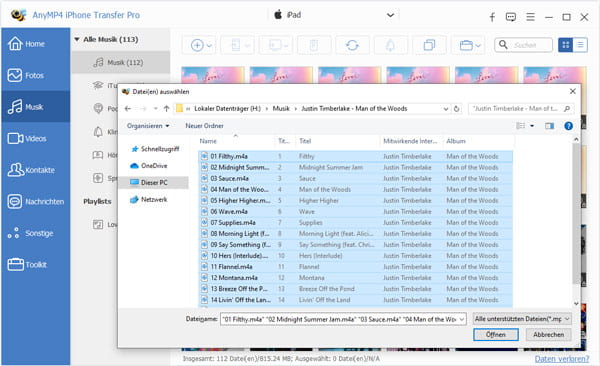Switch to grid view in AnyMP4
Screen dimensions: 600x366
pos(566,45)
